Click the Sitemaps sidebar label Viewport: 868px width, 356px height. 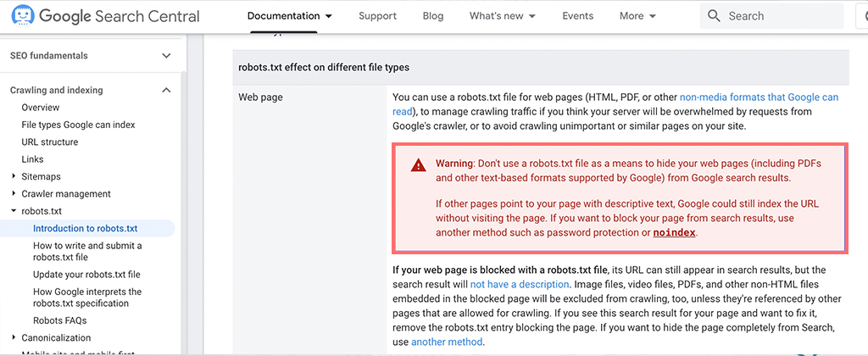coord(41,176)
